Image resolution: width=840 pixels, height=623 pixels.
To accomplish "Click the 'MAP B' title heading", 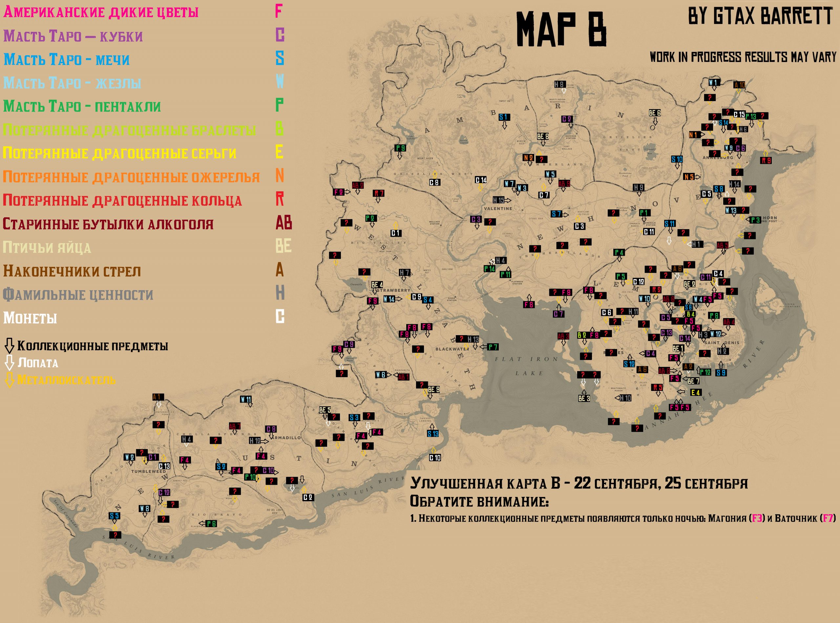I will pos(561,30).
